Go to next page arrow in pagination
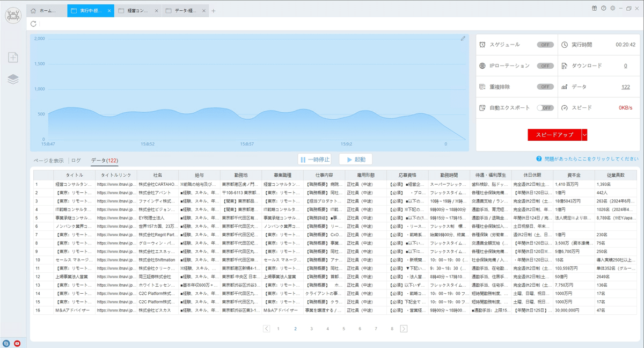The image size is (644, 348). pos(404,329)
